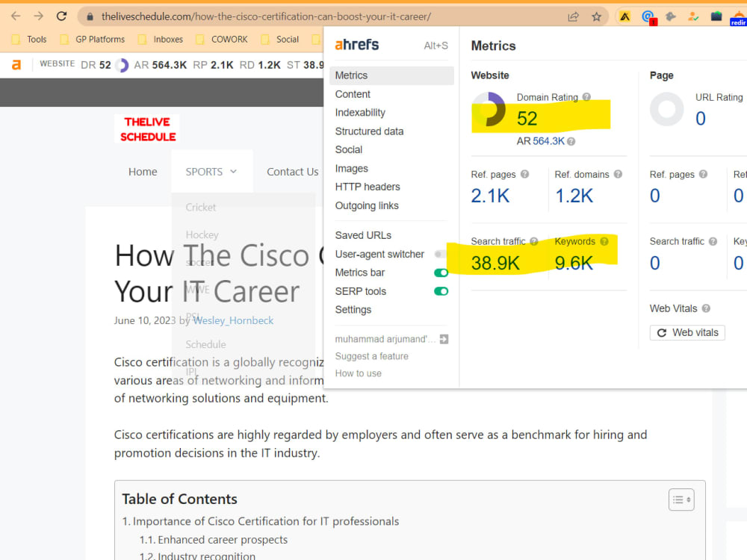Open the Wesley_Hornbeck author link
This screenshot has width=747, height=560.
coord(233,320)
